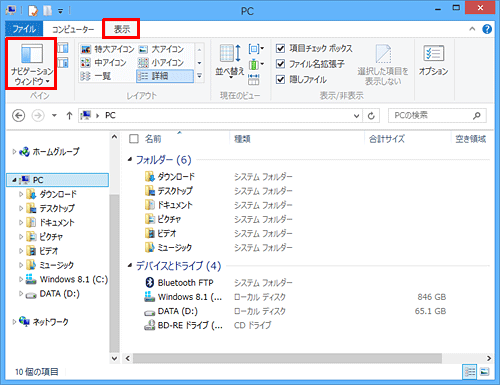Collapse the フォルダー (6) group
This screenshot has height=385, width=500.
click(x=130, y=160)
